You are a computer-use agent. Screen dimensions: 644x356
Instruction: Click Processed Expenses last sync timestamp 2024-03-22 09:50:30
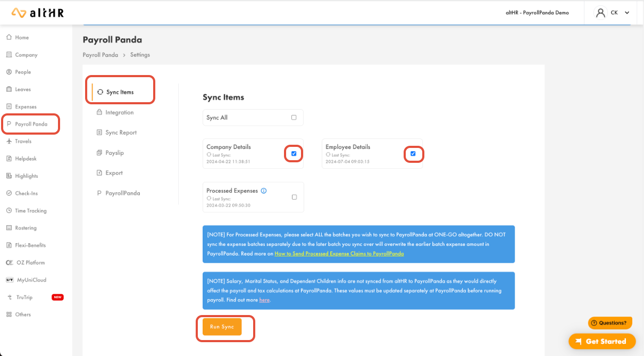[x=228, y=205]
